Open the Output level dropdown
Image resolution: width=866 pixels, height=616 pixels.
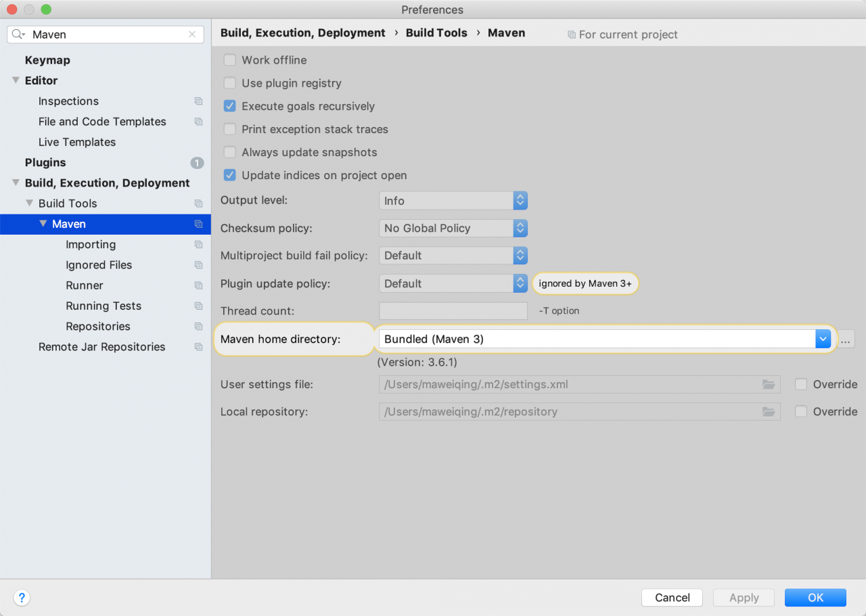point(453,201)
